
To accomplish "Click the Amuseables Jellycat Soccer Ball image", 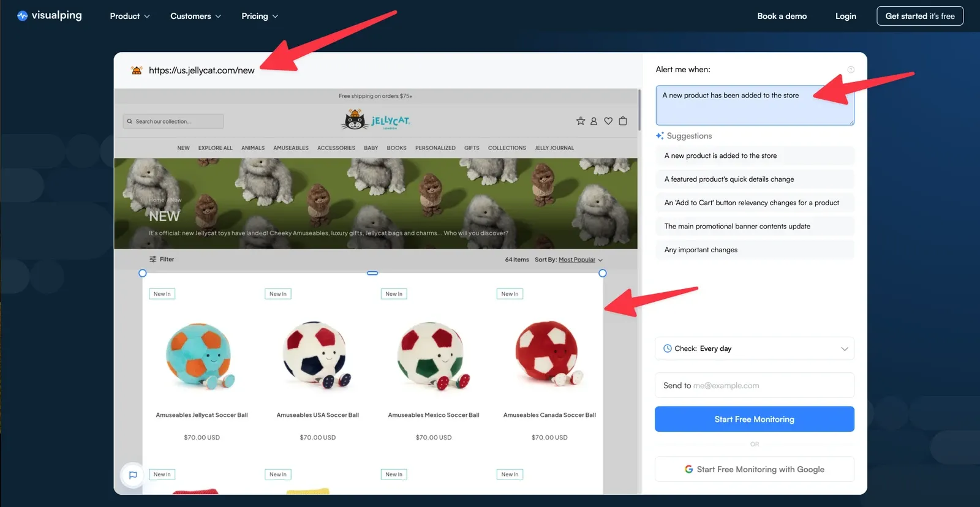I will point(201,356).
